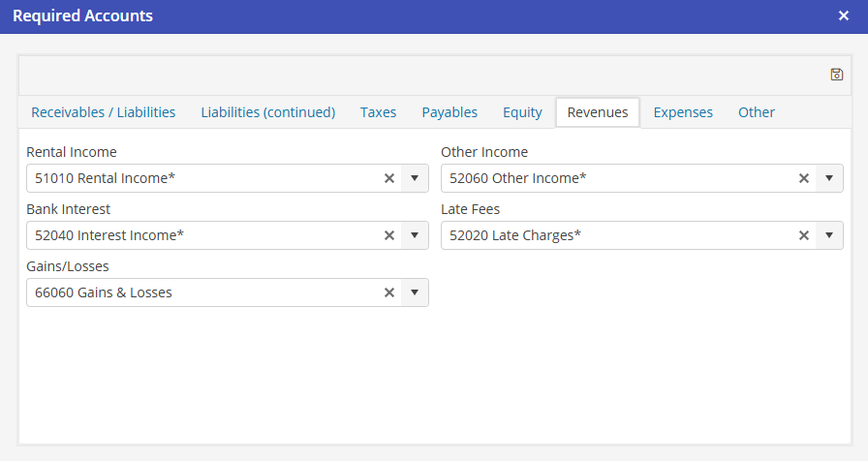Open the Late Fees dropdown list
The image size is (868, 461).
point(829,235)
